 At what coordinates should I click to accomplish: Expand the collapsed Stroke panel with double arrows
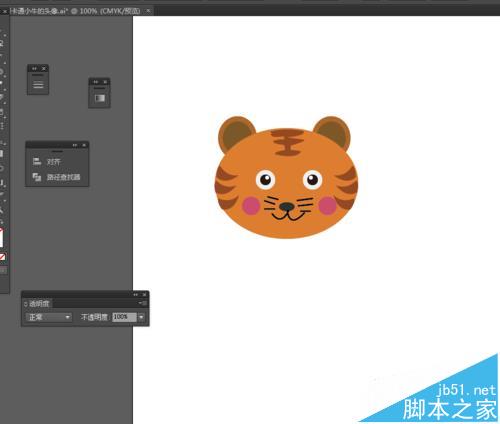pos(34,68)
